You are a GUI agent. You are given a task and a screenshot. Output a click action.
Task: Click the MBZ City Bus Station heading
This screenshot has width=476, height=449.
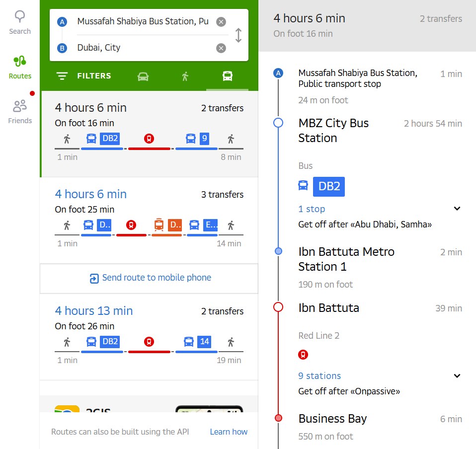point(333,131)
